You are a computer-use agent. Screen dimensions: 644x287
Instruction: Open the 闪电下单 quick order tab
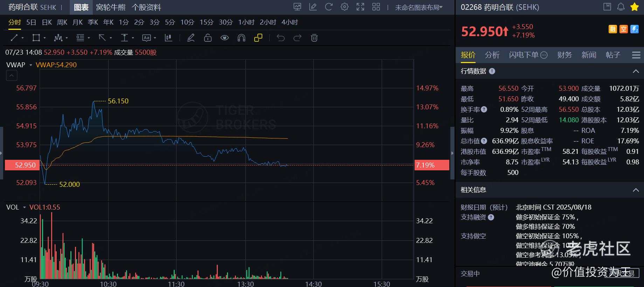click(524, 55)
